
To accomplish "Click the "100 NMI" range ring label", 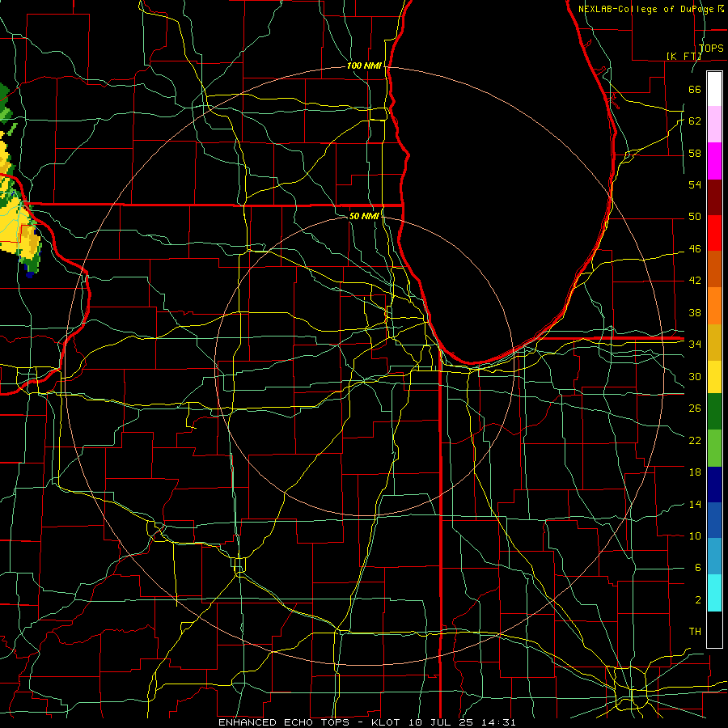I will pos(364,66).
